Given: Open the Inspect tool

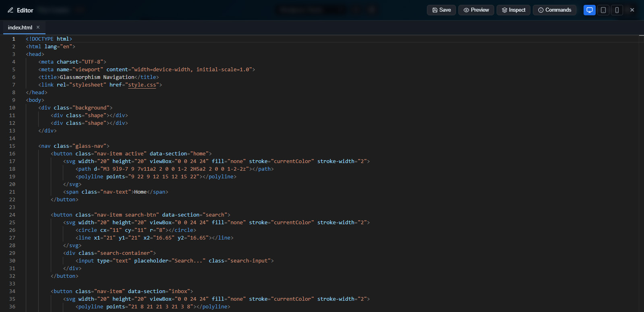Looking at the screenshot, I should coord(514,10).
